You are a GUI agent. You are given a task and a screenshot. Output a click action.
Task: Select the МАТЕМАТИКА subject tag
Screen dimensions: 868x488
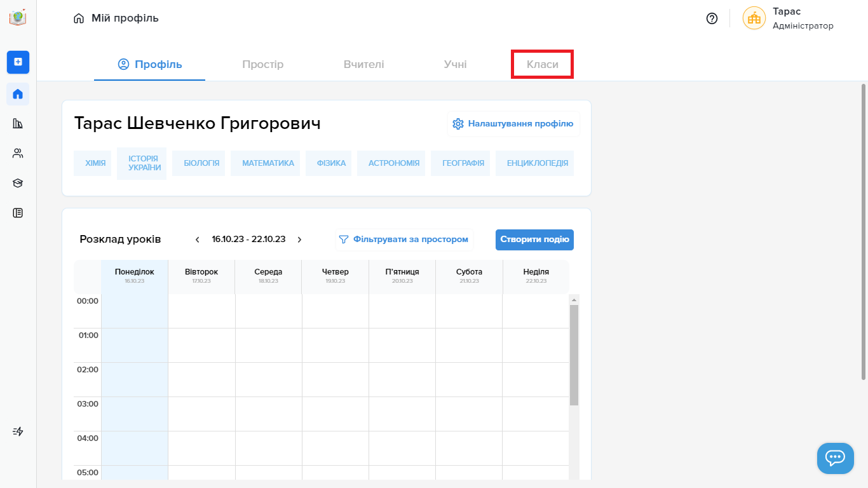[x=268, y=163]
